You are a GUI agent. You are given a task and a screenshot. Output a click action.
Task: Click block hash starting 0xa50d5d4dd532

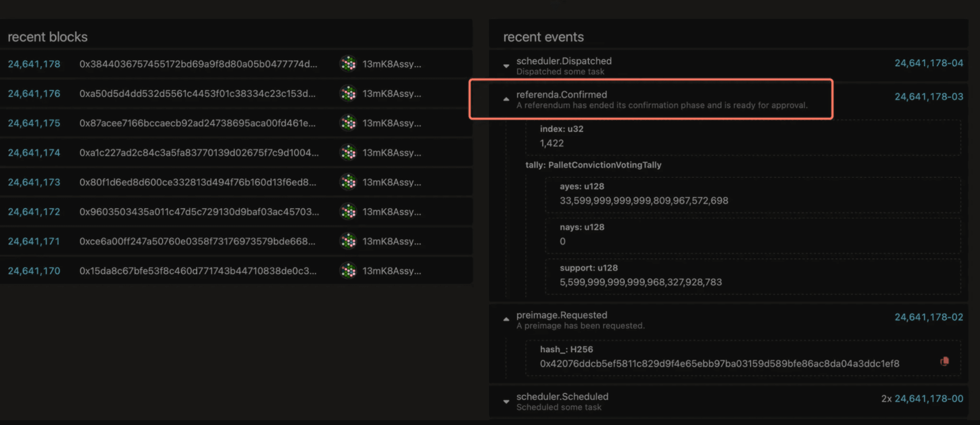(x=197, y=93)
